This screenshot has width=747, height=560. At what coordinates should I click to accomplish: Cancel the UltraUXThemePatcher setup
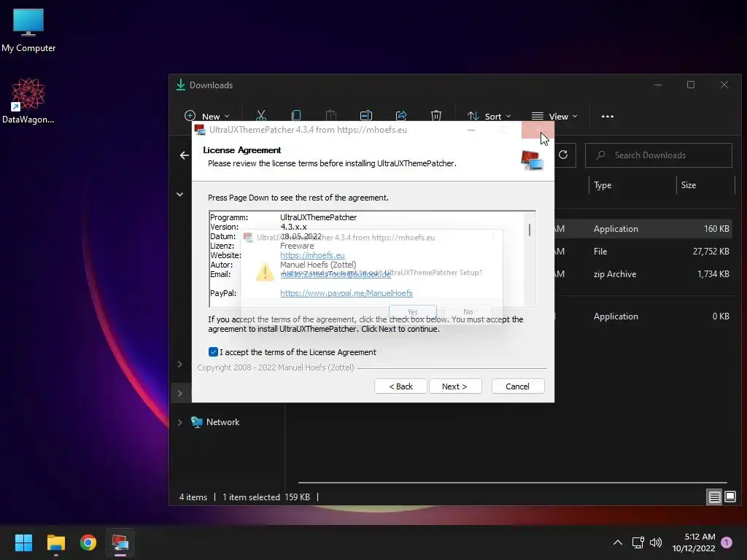[517, 386]
